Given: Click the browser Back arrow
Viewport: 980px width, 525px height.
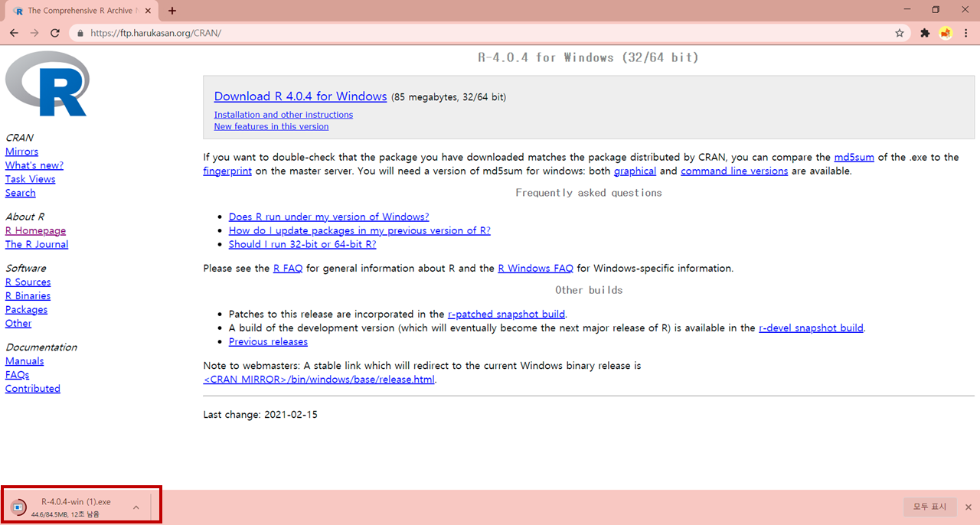Looking at the screenshot, I should tap(14, 33).
